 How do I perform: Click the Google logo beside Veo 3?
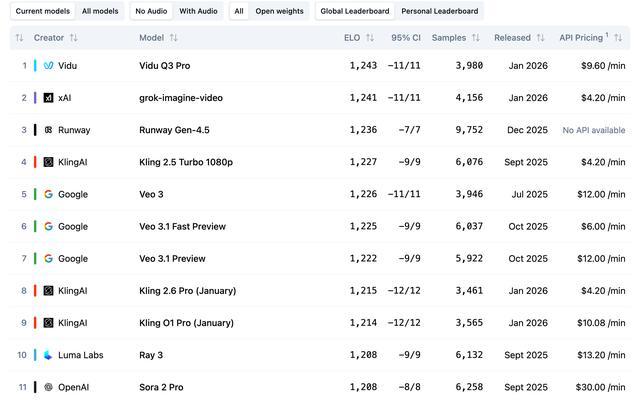tap(48, 194)
